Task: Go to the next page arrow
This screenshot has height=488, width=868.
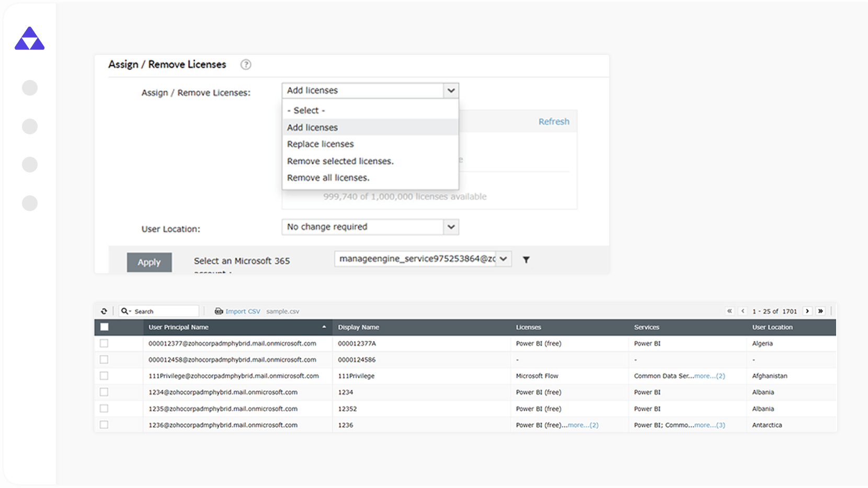Action: (x=807, y=311)
